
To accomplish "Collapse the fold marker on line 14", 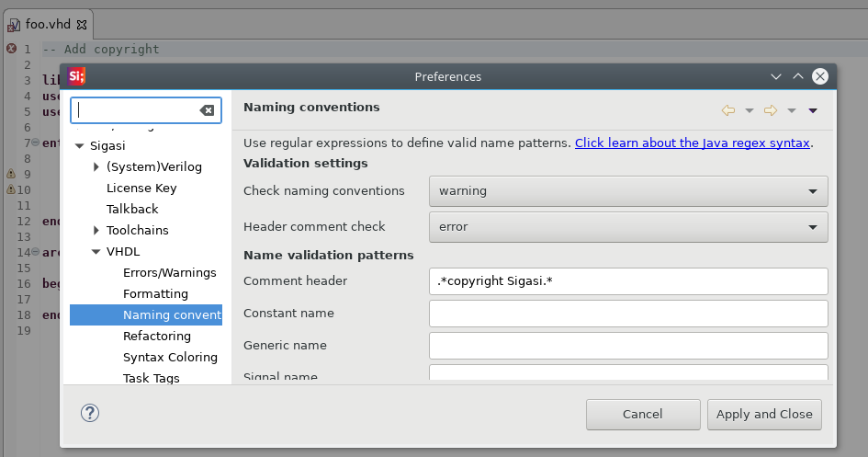I will coord(36,252).
